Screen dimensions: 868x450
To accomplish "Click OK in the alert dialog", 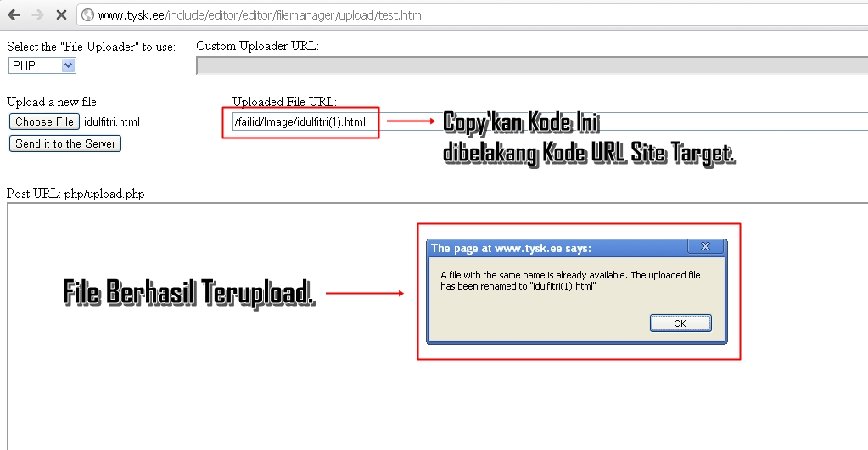I will point(680,323).
